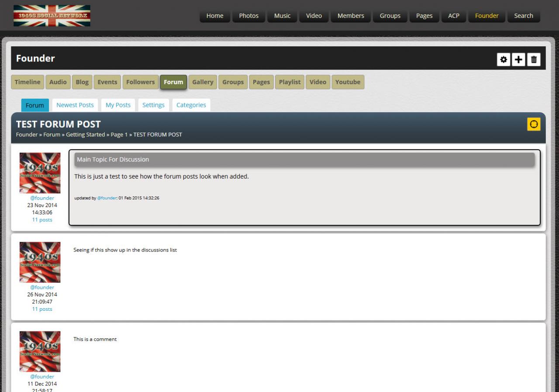Open Members in top navigation
The image size is (559, 392).
pyautogui.click(x=351, y=16)
